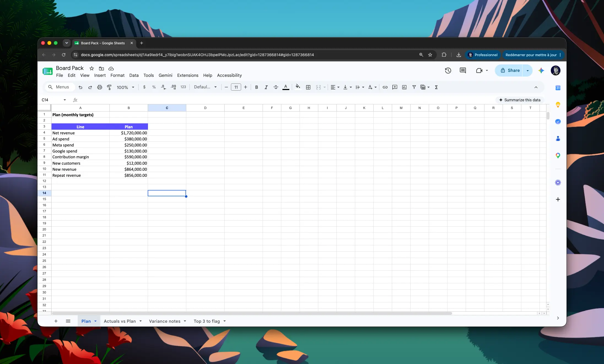Click the Undo icon in toolbar
Screen dimensions: 604x364
80,87
